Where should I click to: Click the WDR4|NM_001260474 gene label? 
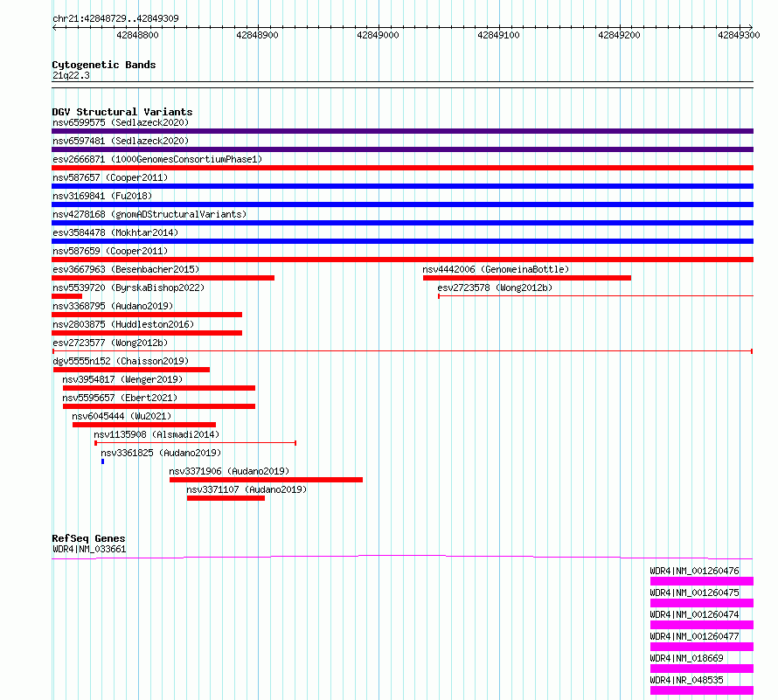695,614
